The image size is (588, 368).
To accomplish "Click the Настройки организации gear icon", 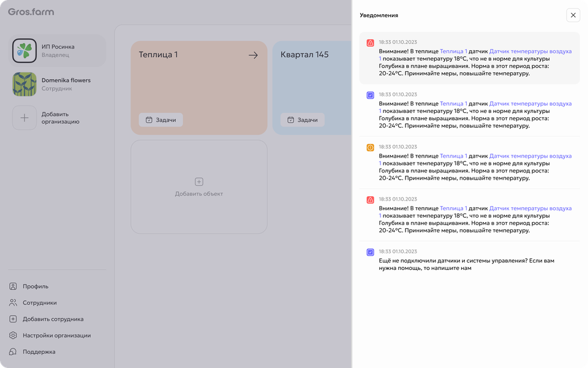I will pos(13,335).
